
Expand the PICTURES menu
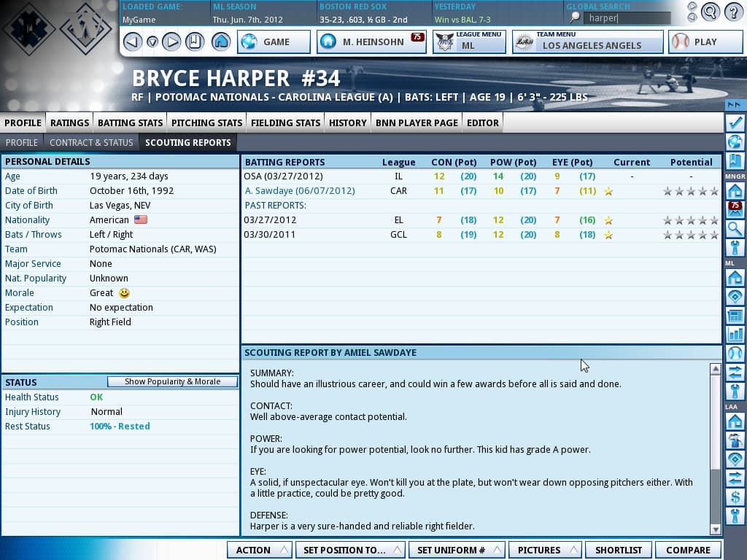(x=545, y=550)
